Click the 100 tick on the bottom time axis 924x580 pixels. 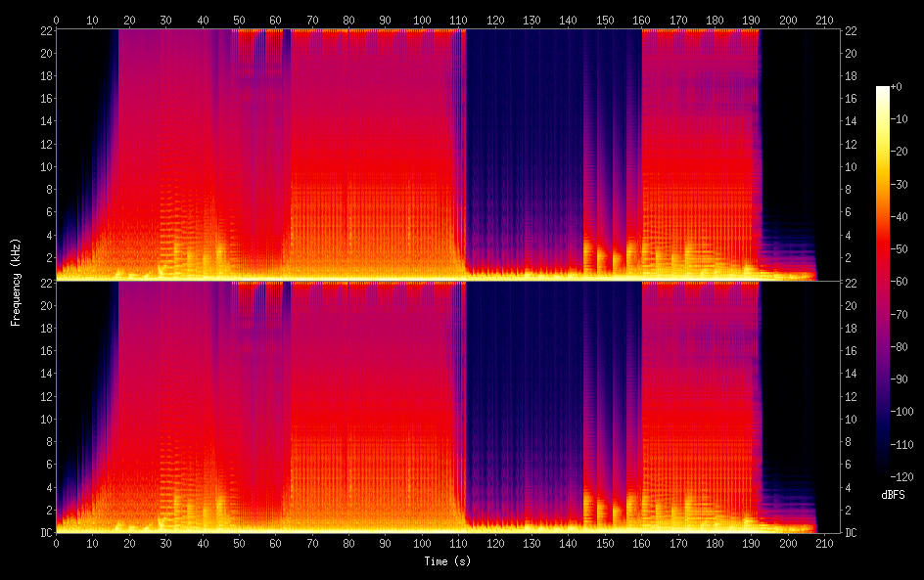(x=421, y=543)
